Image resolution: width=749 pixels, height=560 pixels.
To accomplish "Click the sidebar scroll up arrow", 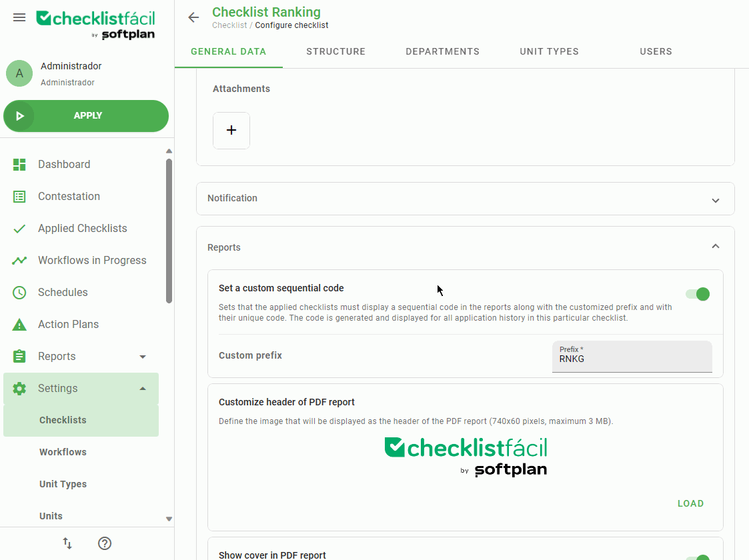I will [x=169, y=151].
